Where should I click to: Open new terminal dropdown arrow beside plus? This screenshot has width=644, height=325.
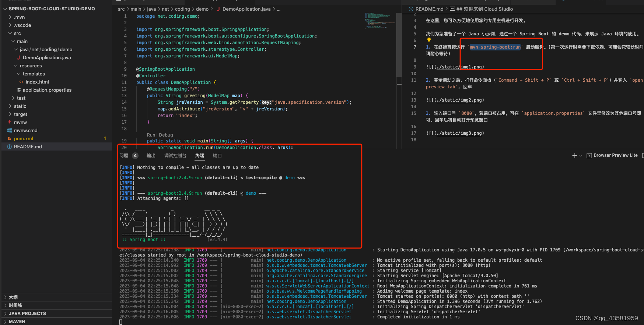point(581,156)
